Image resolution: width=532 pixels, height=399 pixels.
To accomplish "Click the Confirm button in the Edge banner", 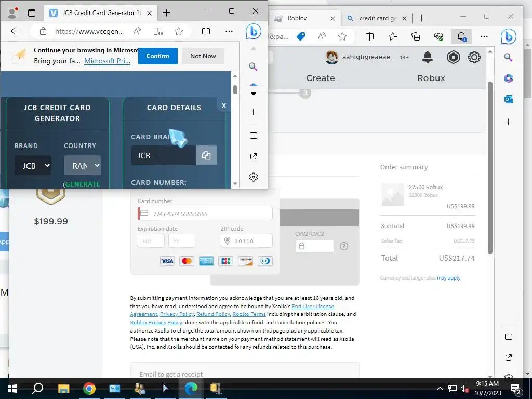I will pyautogui.click(x=158, y=56).
